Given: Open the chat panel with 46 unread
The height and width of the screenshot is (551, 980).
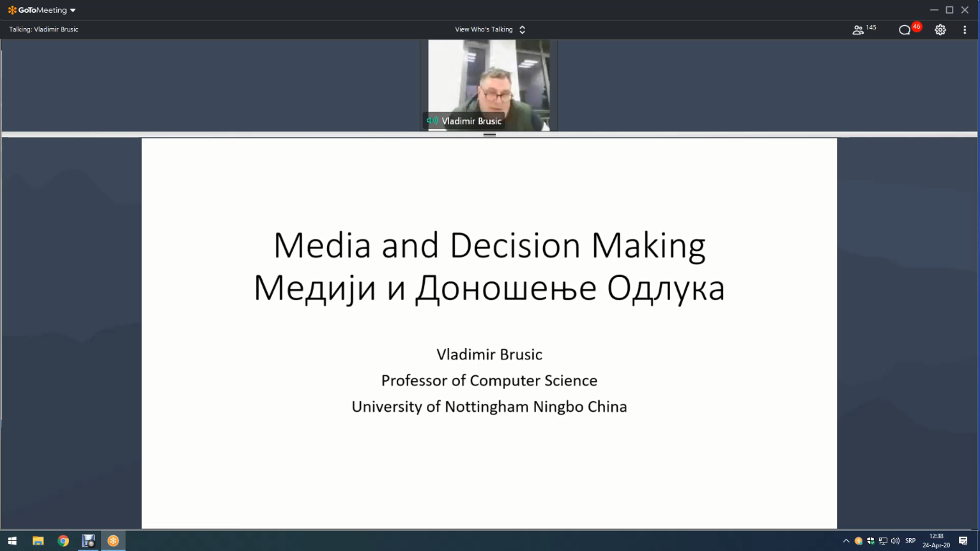Looking at the screenshot, I should [905, 29].
